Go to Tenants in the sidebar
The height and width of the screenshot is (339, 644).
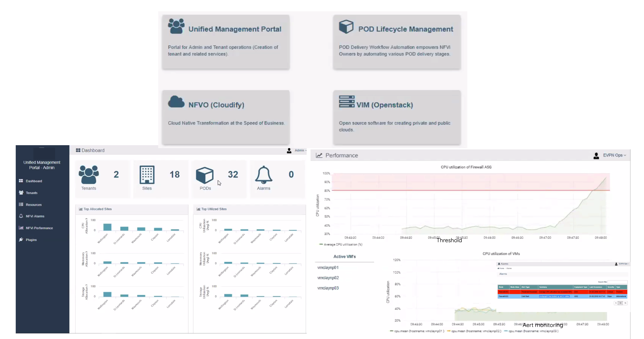[x=32, y=193]
